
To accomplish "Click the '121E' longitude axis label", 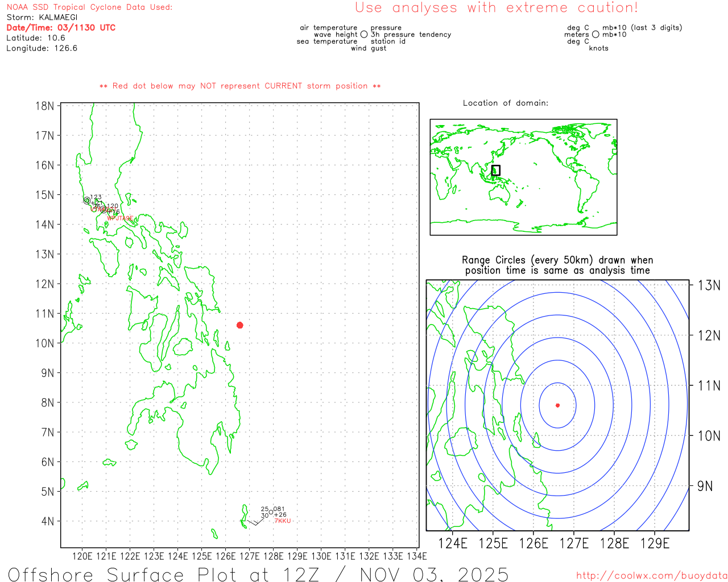I will pyautogui.click(x=106, y=556).
